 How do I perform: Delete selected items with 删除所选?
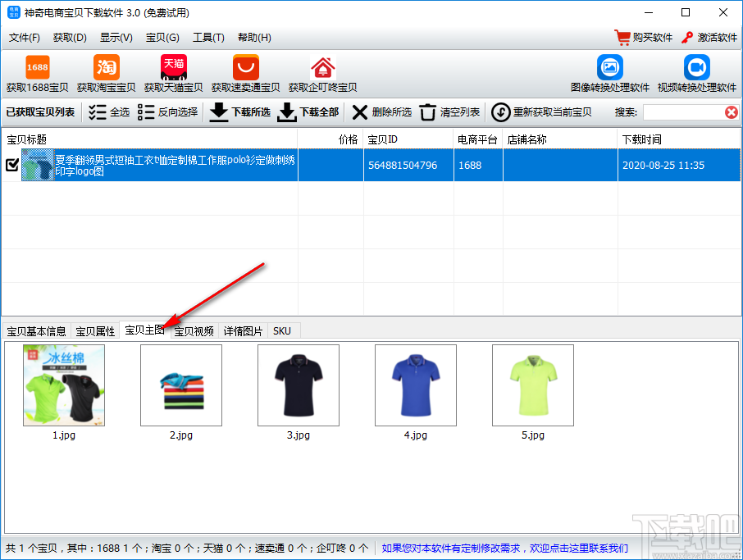[x=382, y=112]
